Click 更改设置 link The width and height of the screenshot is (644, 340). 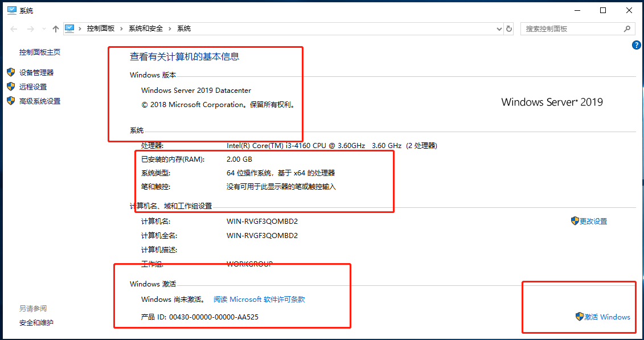click(x=593, y=222)
